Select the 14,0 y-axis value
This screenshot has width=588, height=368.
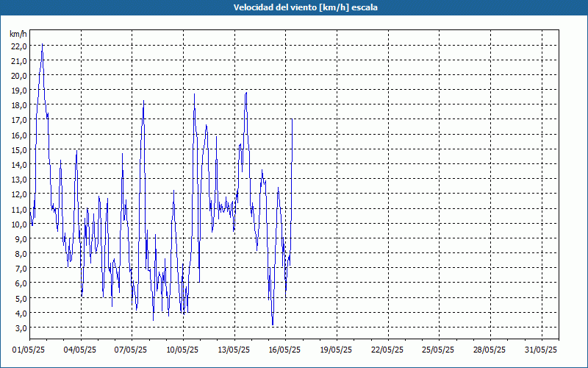(19, 164)
